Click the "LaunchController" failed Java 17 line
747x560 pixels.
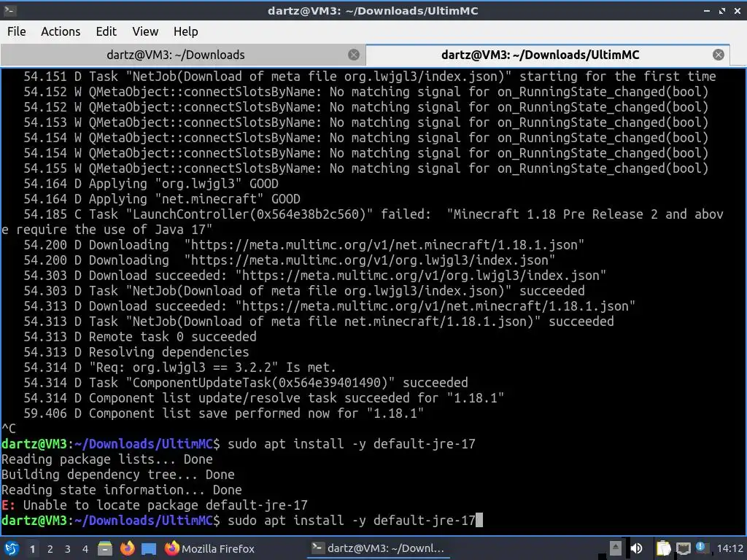pos(363,222)
